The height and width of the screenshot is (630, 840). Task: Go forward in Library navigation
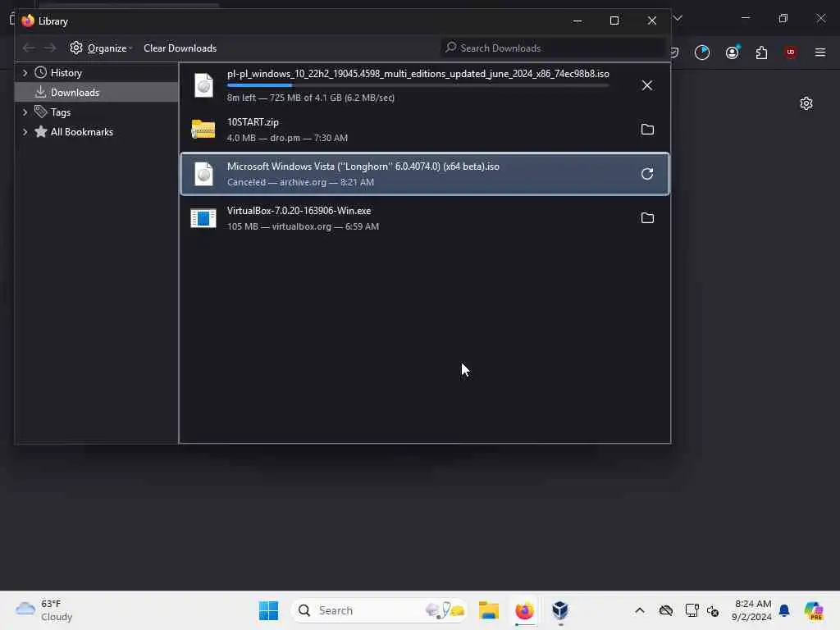click(x=50, y=48)
